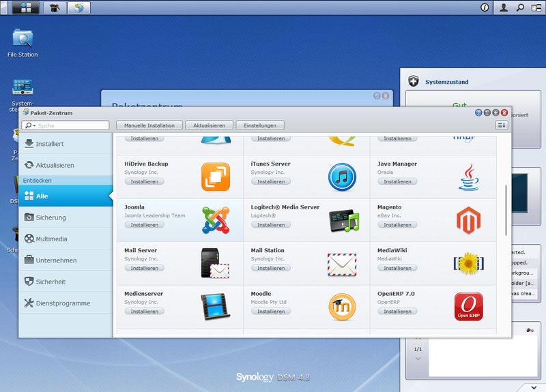Open the info notifications icon in top bar
Screen dimensions: 546x392
pyautogui.click(x=485, y=7)
